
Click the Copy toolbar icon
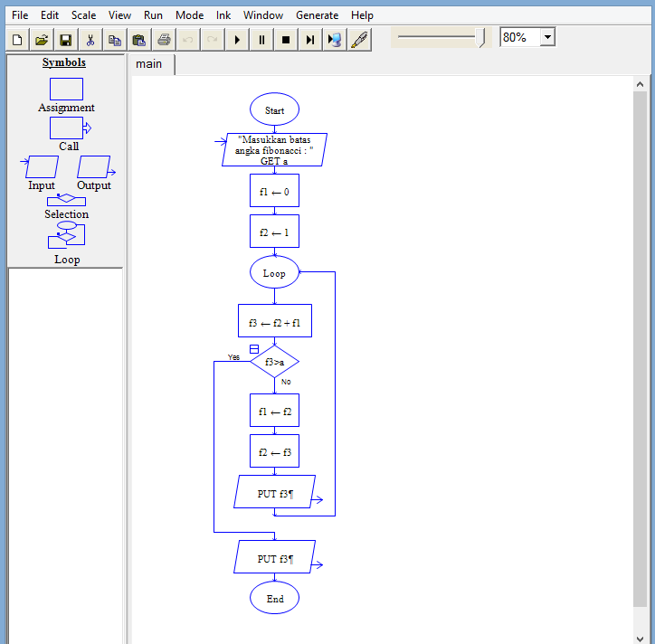tap(115, 40)
